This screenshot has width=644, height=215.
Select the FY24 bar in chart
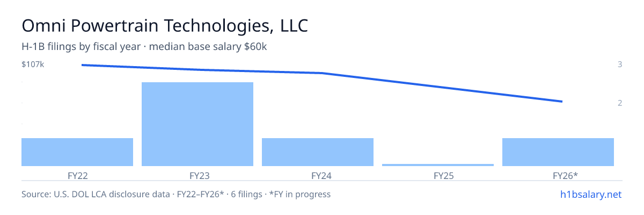pos(318,152)
